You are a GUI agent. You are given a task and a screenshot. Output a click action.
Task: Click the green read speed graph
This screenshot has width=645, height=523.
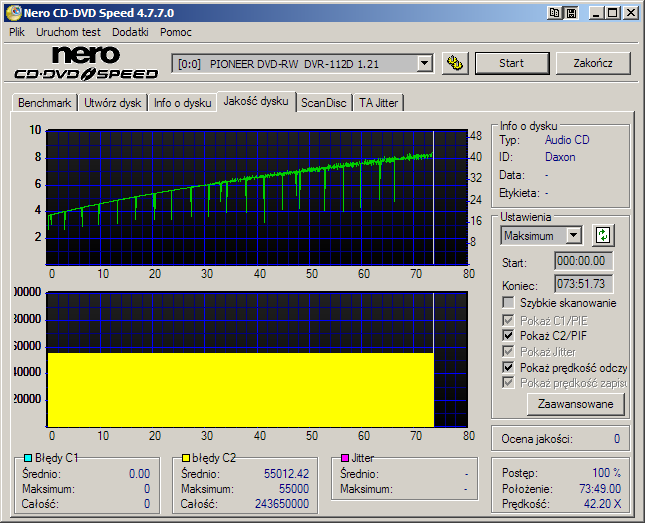(257, 197)
